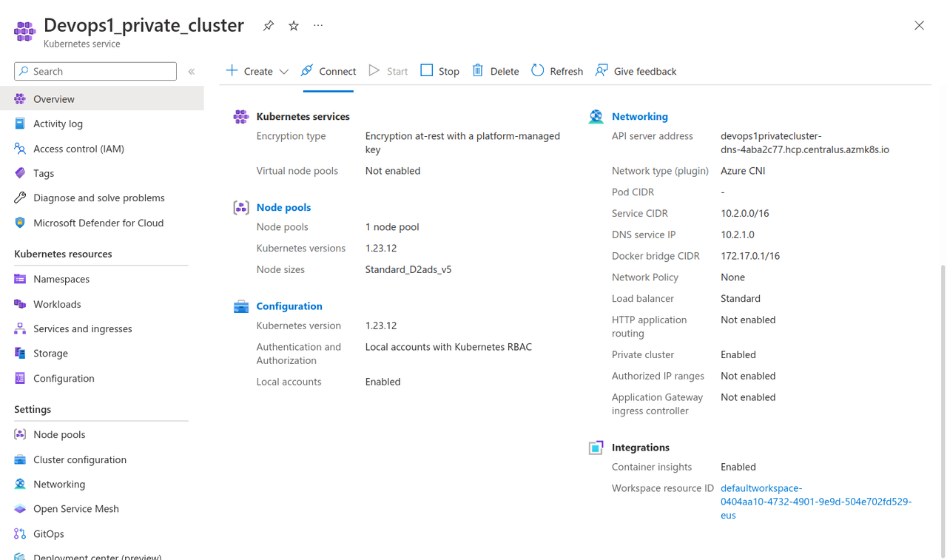The height and width of the screenshot is (560, 947).
Task: Select the API server address value
Action: coord(805,143)
